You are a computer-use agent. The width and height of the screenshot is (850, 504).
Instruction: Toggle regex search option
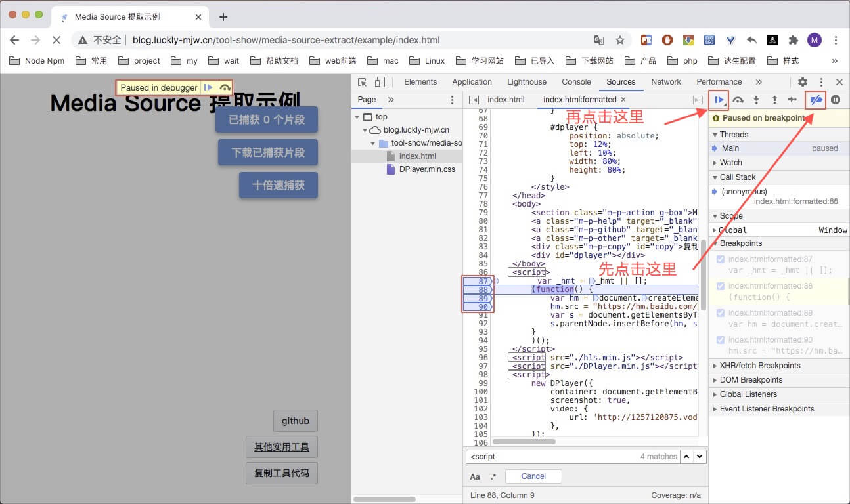pos(493,477)
